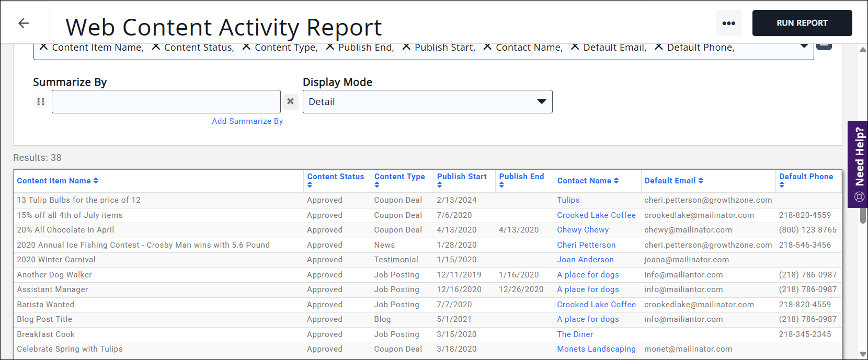Open the Display Mode dropdown
This screenshot has height=360, width=868.
427,101
